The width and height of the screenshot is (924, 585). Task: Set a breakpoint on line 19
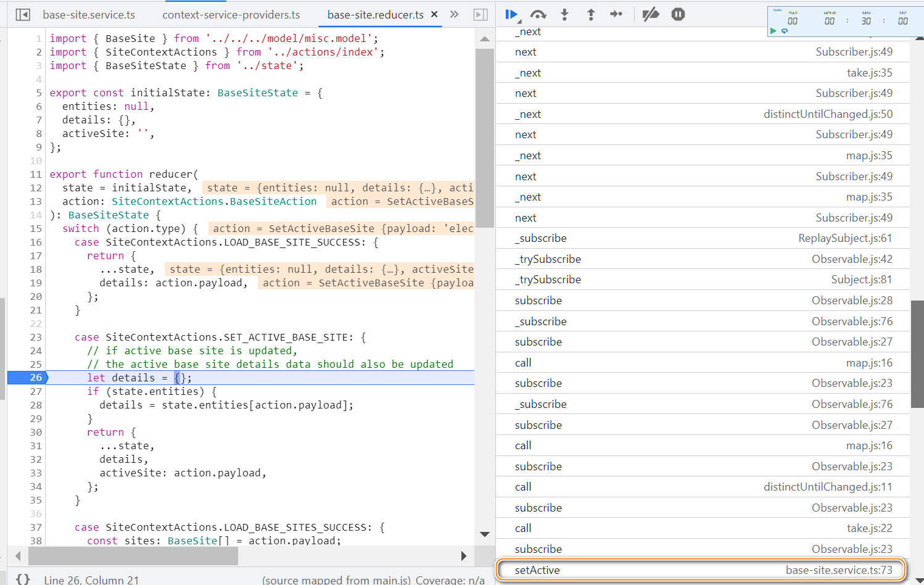36,283
